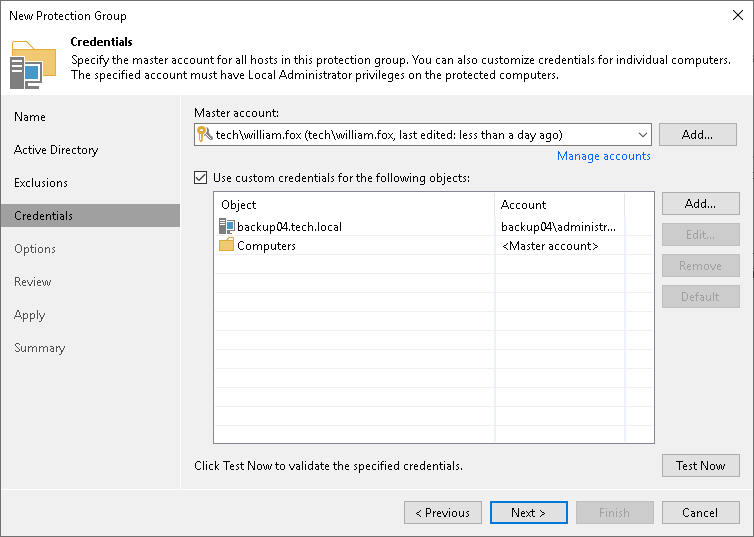This screenshot has height=537, width=754.
Task: Click the computer icon beside backup04.tech.local
Action: [x=226, y=226]
